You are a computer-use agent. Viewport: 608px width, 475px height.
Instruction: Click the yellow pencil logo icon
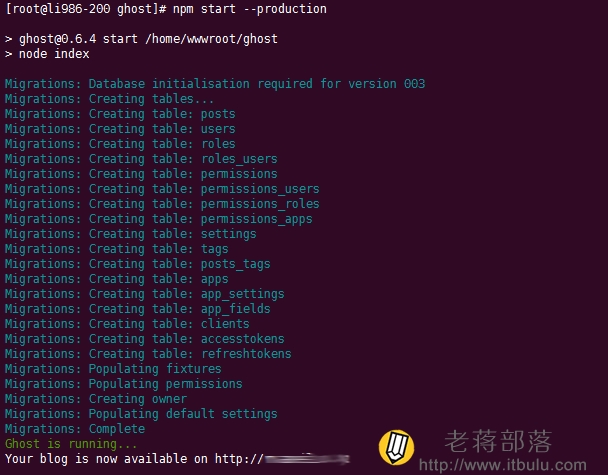coord(396,447)
